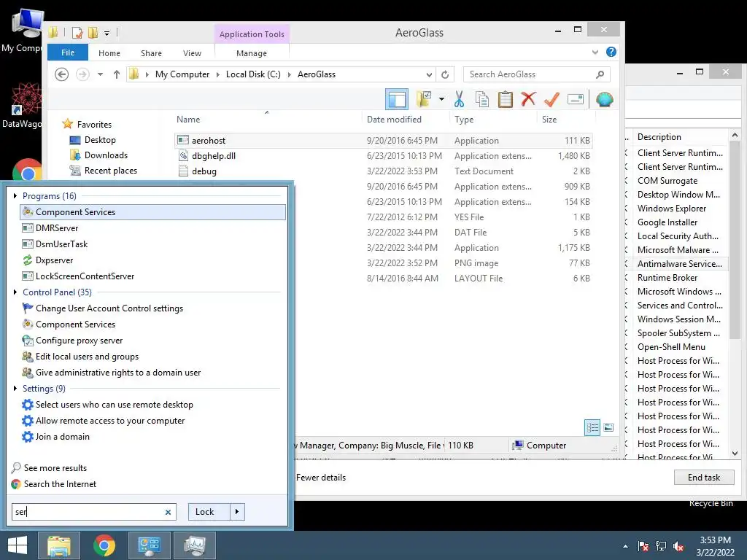Screen dimensions: 747x560
Task: Clear the start menu search box
Action: (168, 513)
